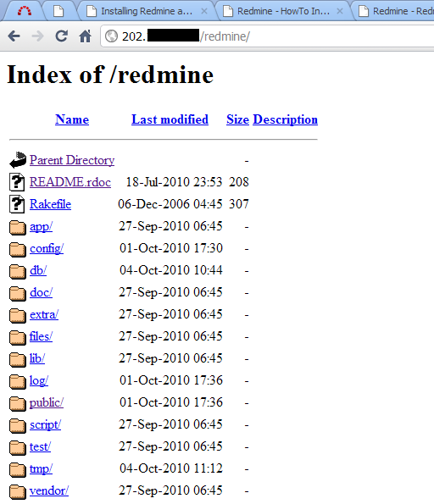Click the folder icon beside script/
434x504 pixels.
[x=18, y=426]
